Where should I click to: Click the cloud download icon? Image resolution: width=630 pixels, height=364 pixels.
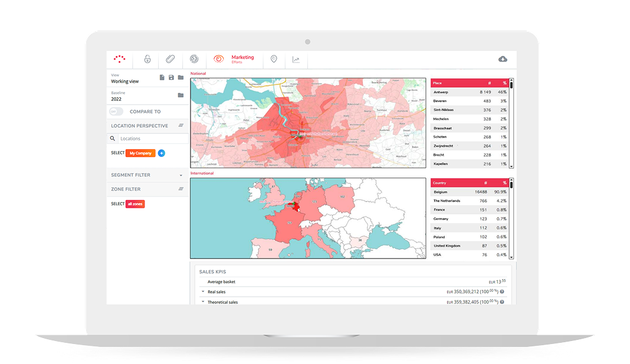point(503,59)
